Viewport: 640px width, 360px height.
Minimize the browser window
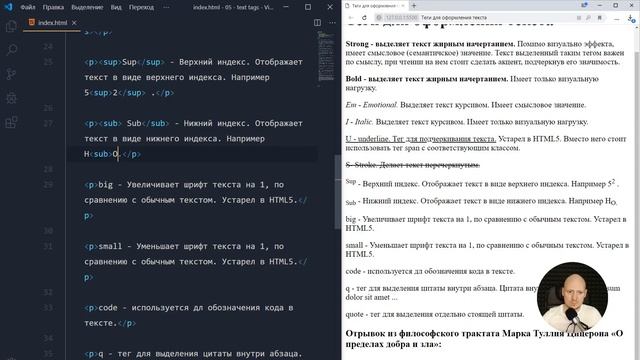(600, 5)
